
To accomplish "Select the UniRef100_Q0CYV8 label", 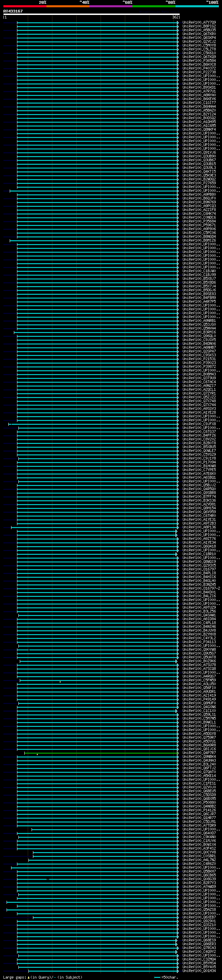I will click(199, 852).
